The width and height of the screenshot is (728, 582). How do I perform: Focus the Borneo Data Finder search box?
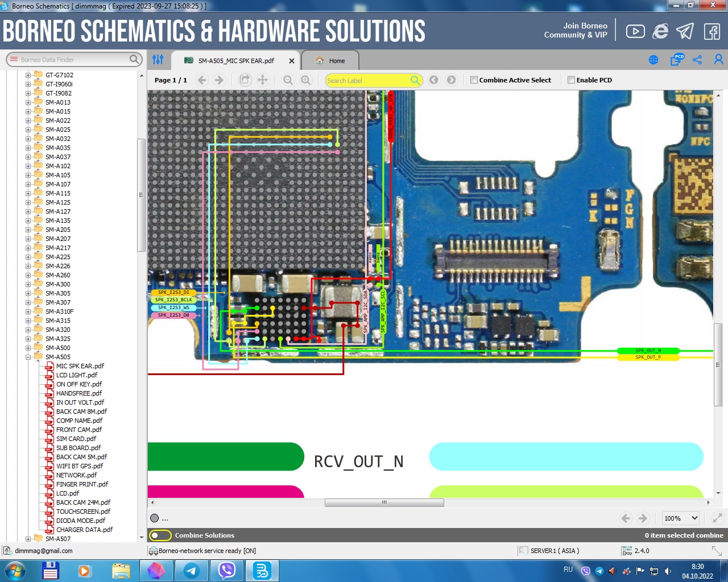pyautogui.click(x=74, y=59)
